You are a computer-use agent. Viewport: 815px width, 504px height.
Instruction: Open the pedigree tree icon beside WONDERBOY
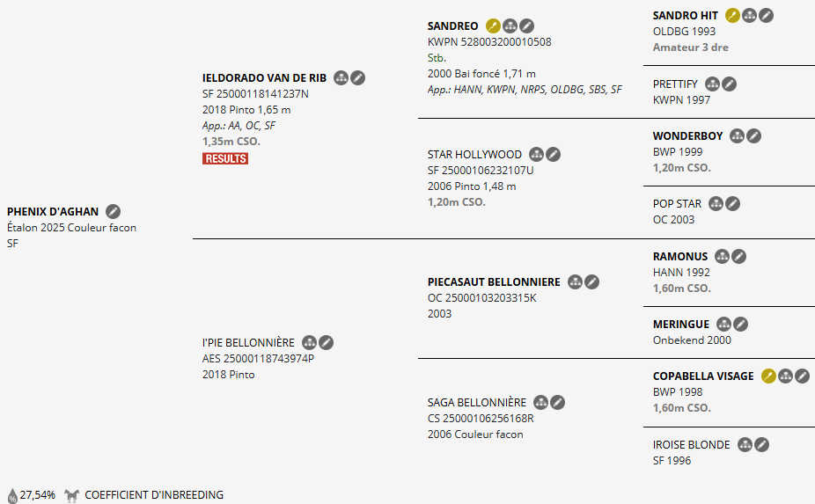point(737,136)
